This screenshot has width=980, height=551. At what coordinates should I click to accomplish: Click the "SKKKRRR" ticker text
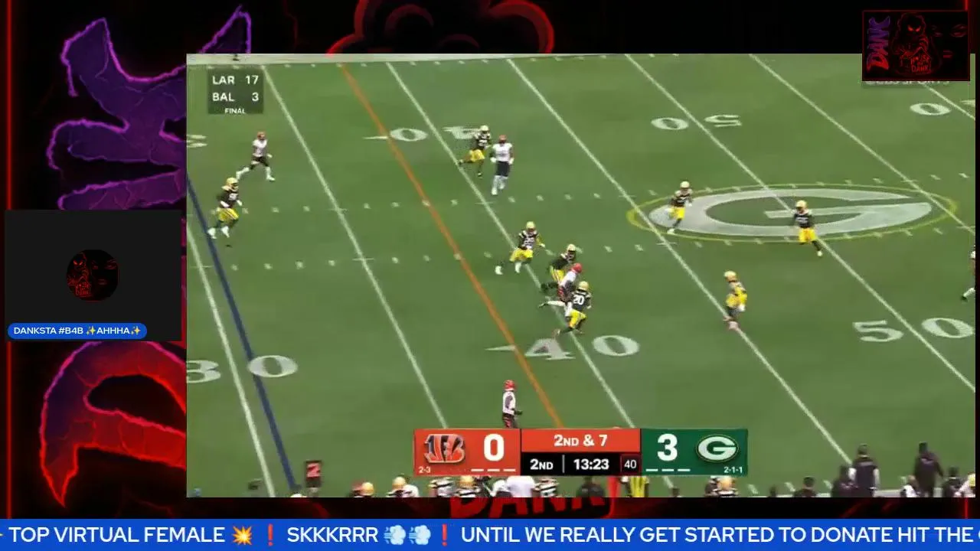(x=332, y=535)
